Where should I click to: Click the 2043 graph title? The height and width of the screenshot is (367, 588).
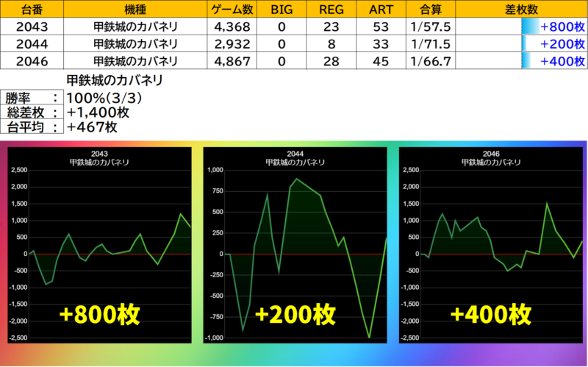coord(99,158)
